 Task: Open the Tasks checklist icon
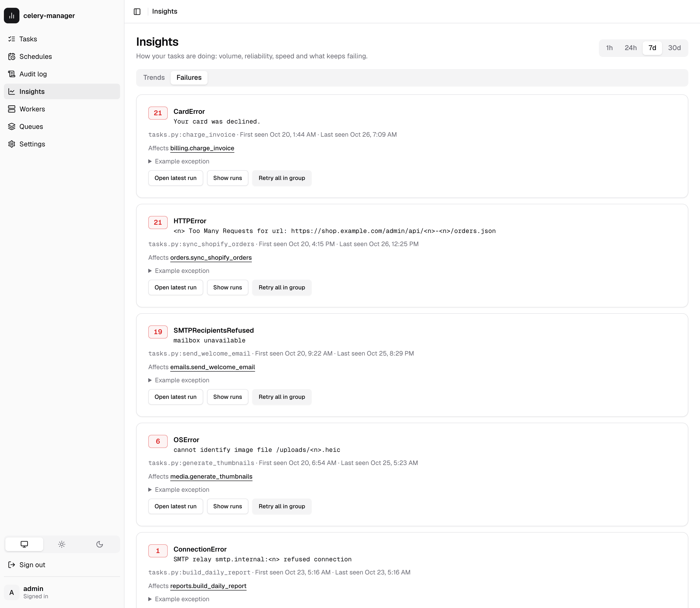[12, 39]
